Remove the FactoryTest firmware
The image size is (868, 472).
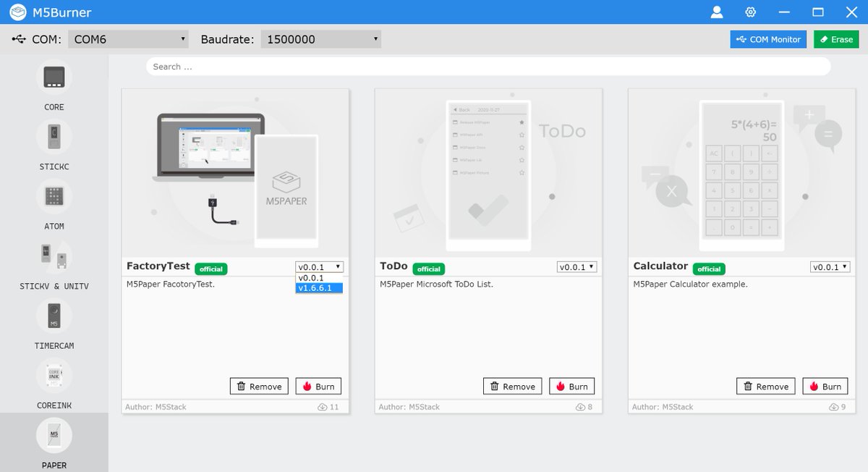pos(259,387)
